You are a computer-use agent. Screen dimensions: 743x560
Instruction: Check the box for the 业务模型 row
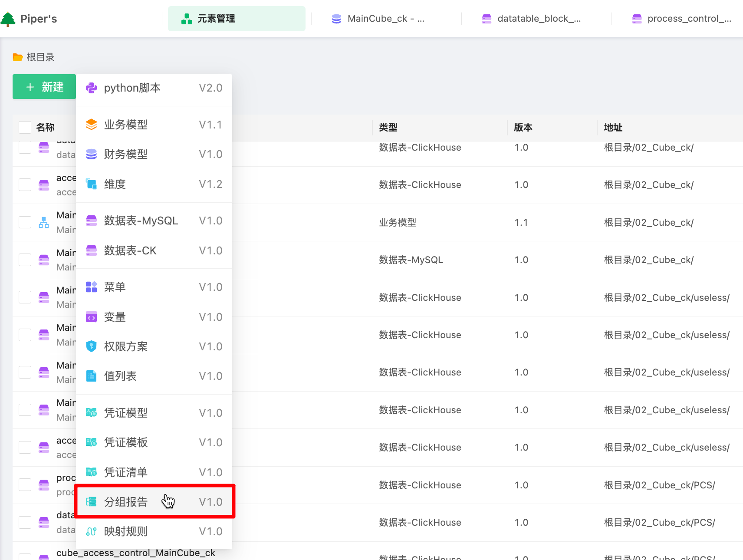[x=25, y=222]
